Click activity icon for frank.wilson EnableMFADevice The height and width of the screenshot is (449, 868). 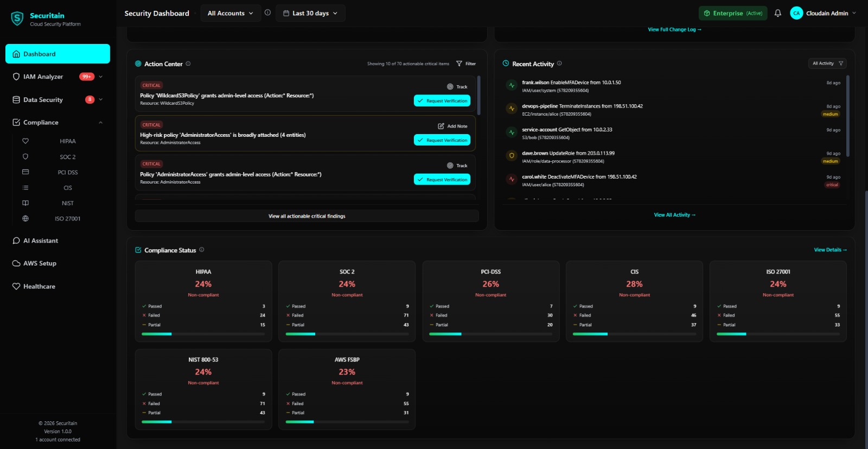click(512, 85)
